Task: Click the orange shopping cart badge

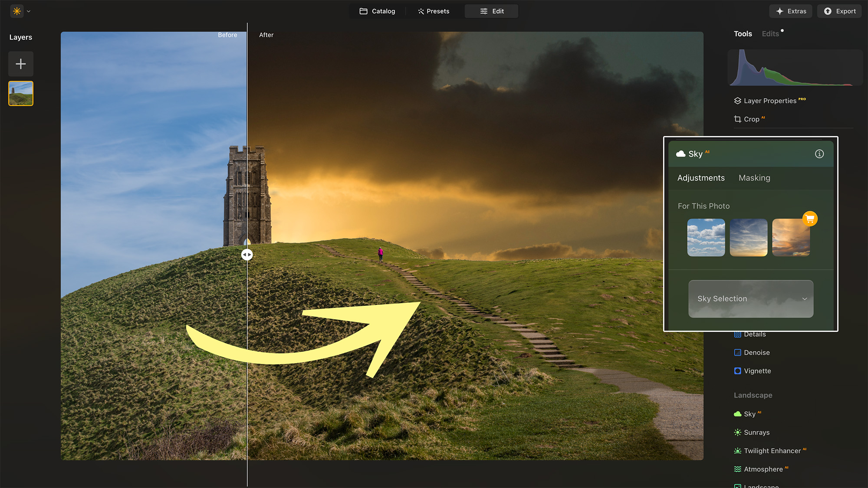Action: [810, 219]
